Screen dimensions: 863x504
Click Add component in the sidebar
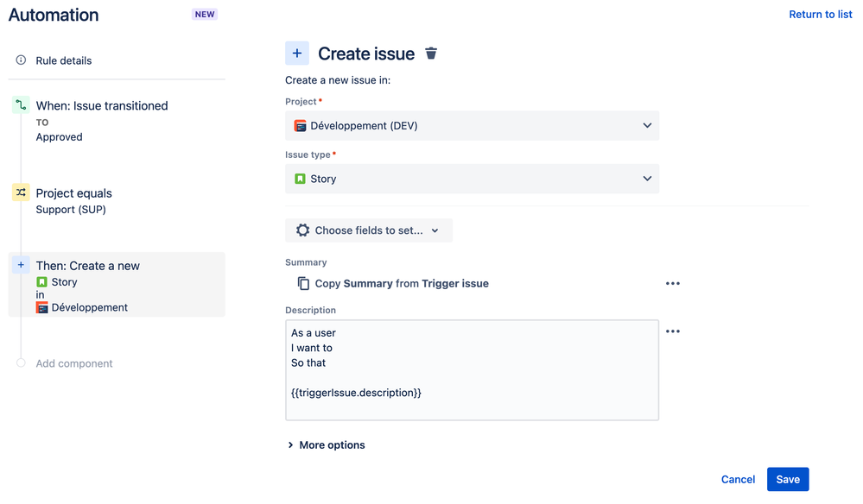click(73, 363)
